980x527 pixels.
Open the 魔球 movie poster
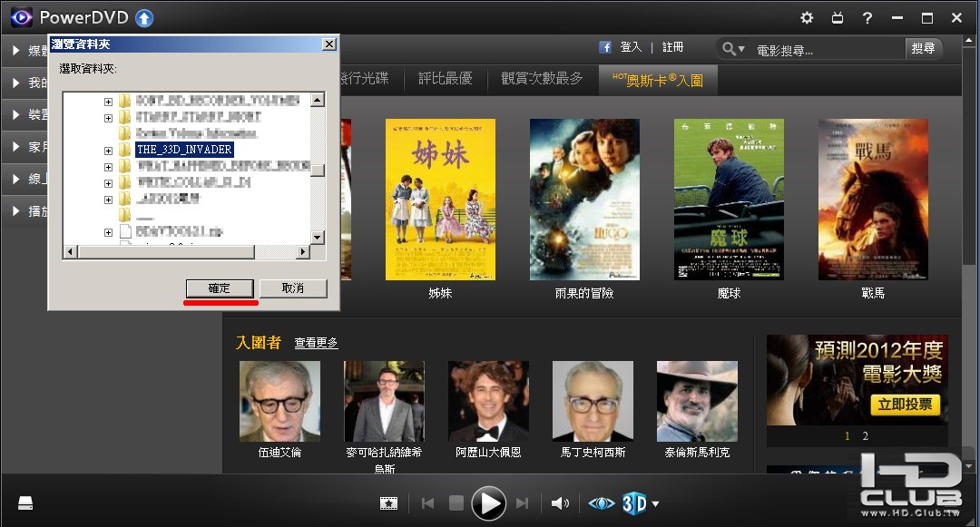point(729,200)
